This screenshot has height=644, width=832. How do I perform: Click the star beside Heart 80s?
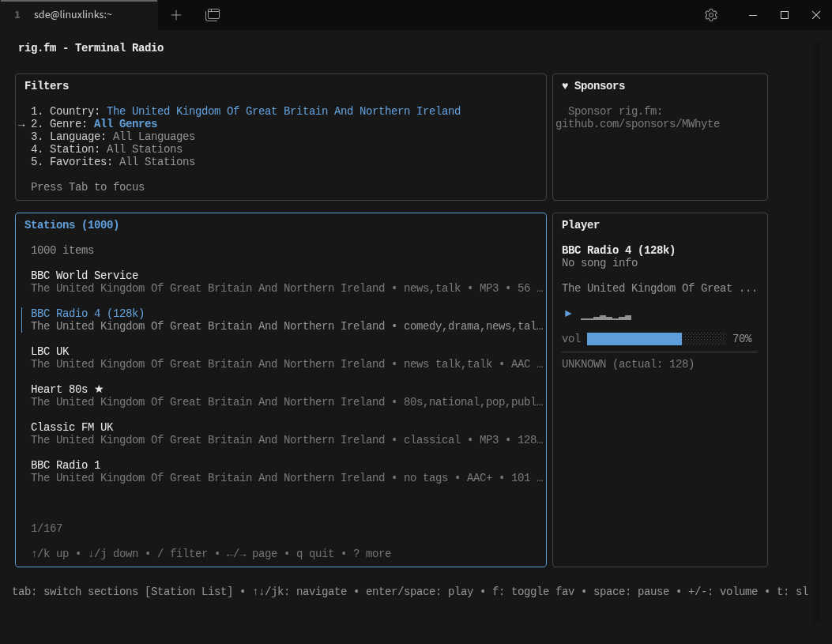tap(99, 390)
